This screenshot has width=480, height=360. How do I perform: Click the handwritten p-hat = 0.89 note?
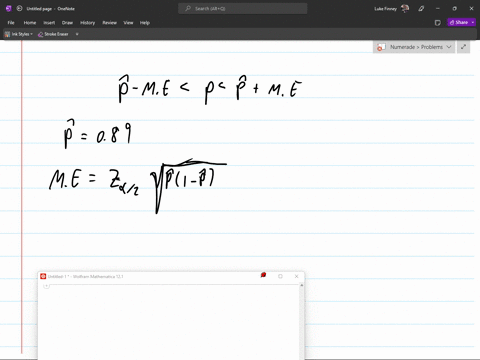[97, 134]
